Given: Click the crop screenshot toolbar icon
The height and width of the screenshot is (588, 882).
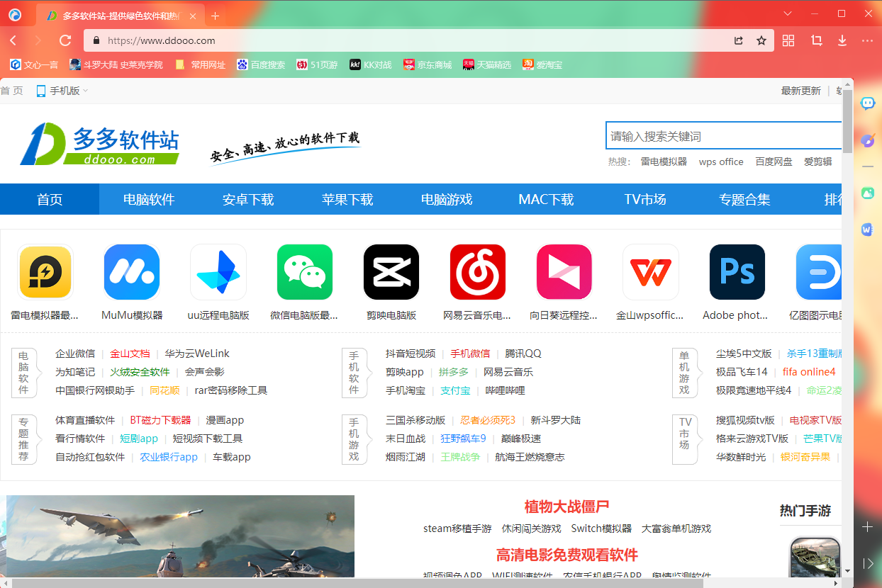Looking at the screenshot, I should tap(816, 40).
